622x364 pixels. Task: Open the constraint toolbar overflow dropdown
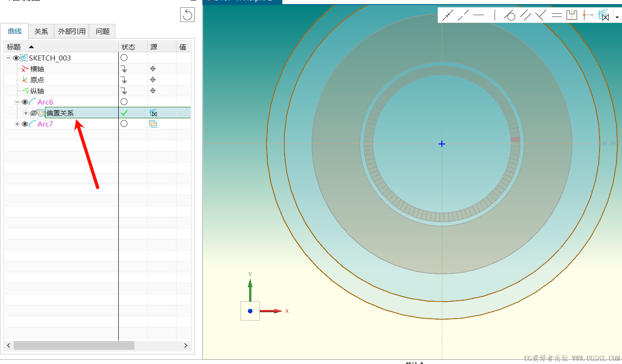(617, 17)
